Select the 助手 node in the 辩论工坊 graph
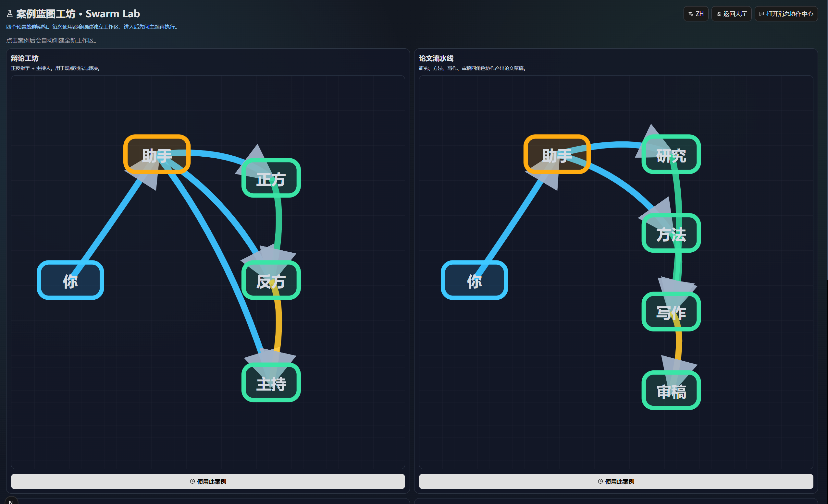Image resolution: width=828 pixels, height=504 pixels. (x=157, y=154)
